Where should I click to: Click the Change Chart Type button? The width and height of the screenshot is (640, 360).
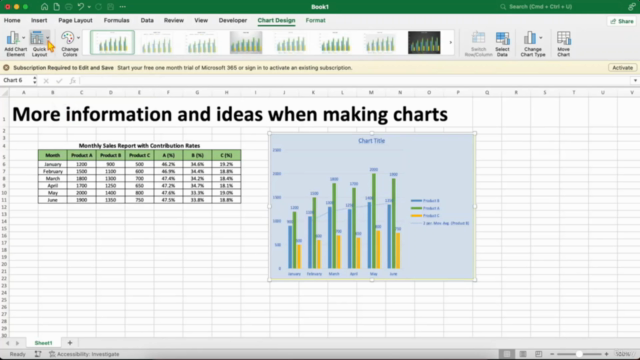coord(533,44)
